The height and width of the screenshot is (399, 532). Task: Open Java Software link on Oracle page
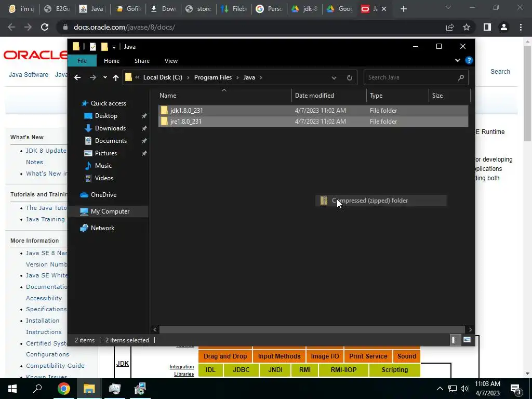pyautogui.click(x=29, y=75)
